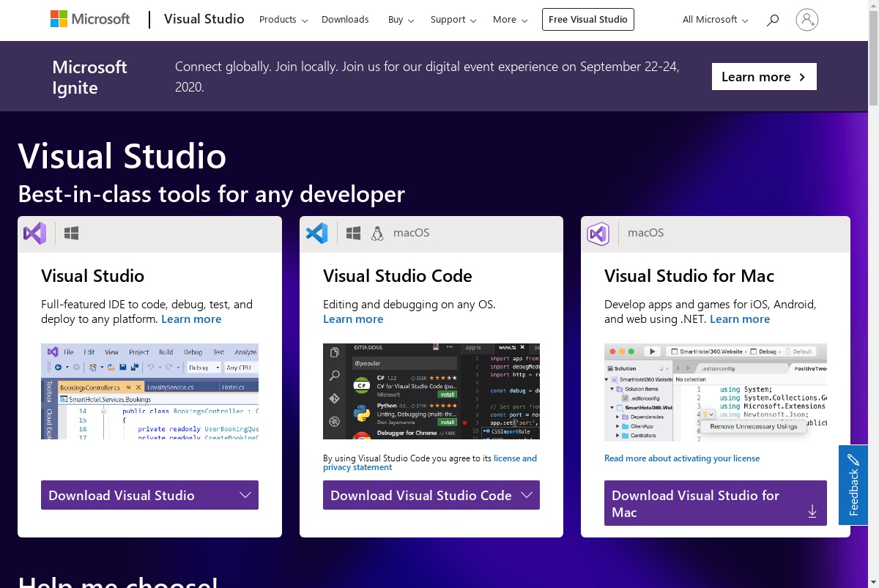Open Download Visual Studio Code dropdown chevron

tap(527, 495)
